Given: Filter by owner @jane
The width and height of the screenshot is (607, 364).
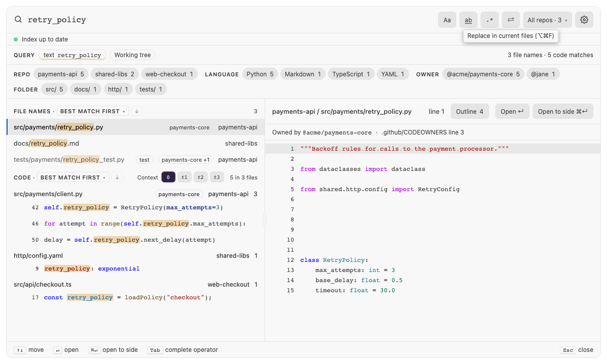Looking at the screenshot, I should point(543,74).
